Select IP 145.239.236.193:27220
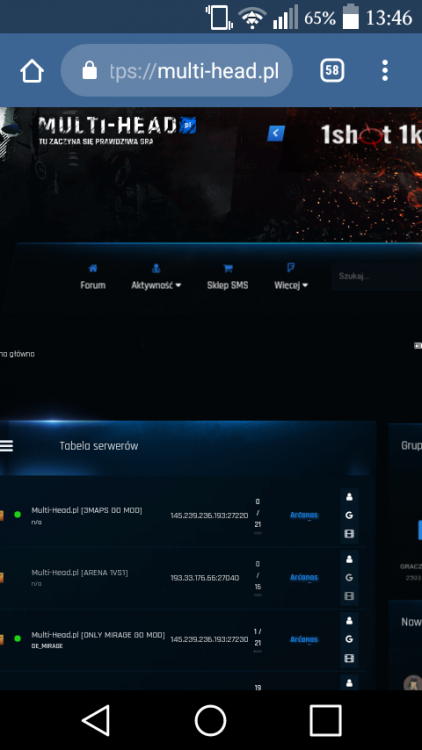422x750 pixels. [x=209, y=516]
